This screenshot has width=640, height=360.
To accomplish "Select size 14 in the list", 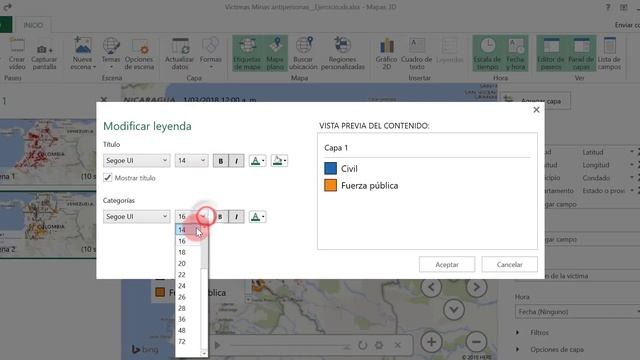I will coord(188,230).
